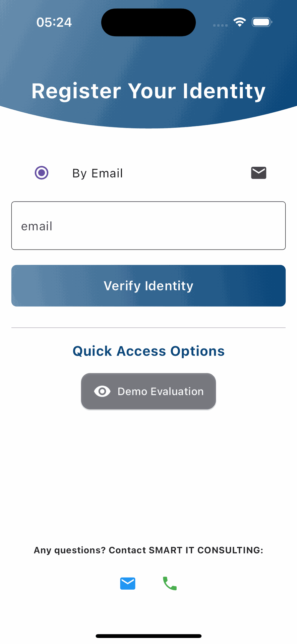Tap the Dynamic Island at top
The image size is (297, 644).
click(148, 22)
